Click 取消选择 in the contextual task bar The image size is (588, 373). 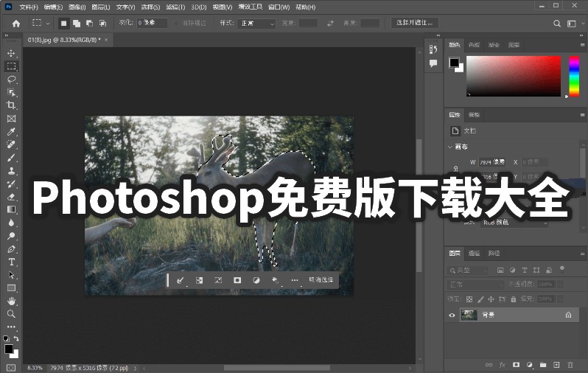(321, 280)
